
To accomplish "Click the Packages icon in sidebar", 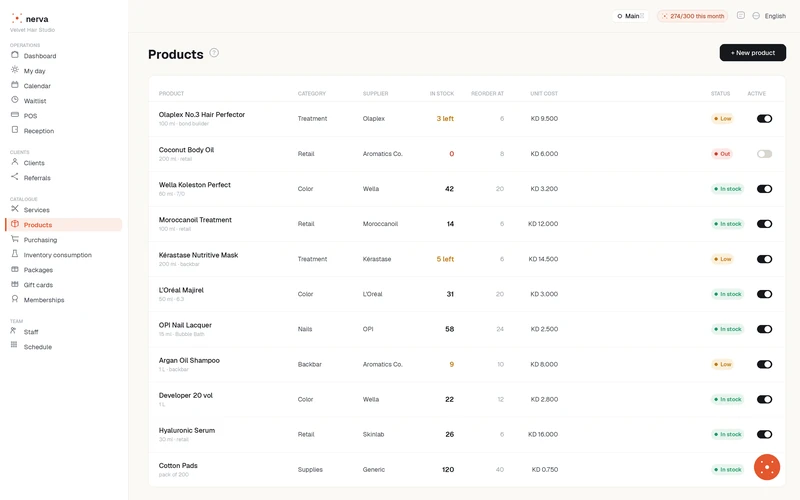I will tap(15, 269).
